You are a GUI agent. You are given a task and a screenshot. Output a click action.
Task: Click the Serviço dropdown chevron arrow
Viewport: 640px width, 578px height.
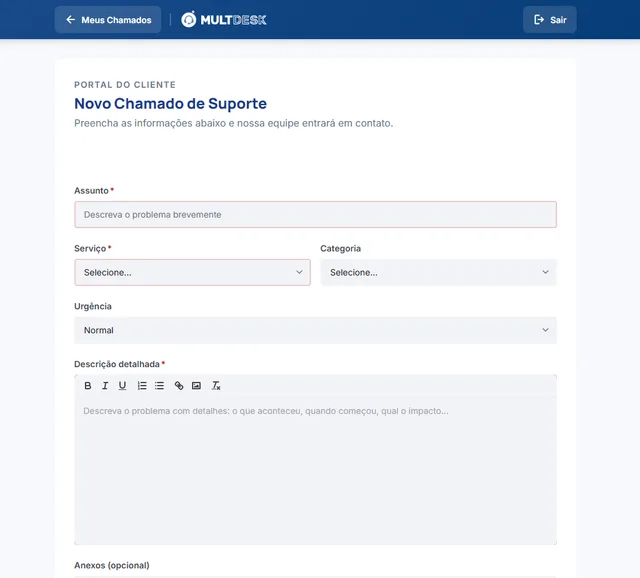(299, 272)
